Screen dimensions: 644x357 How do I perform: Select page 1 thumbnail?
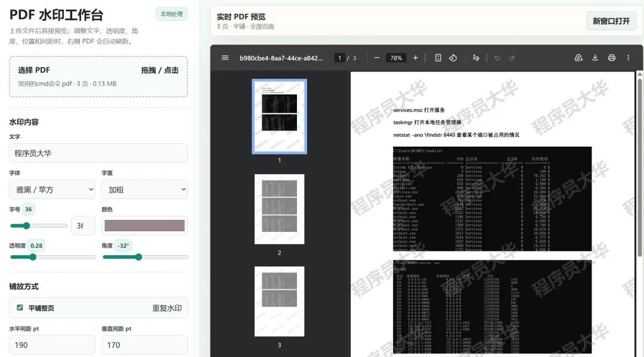pos(279,117)
